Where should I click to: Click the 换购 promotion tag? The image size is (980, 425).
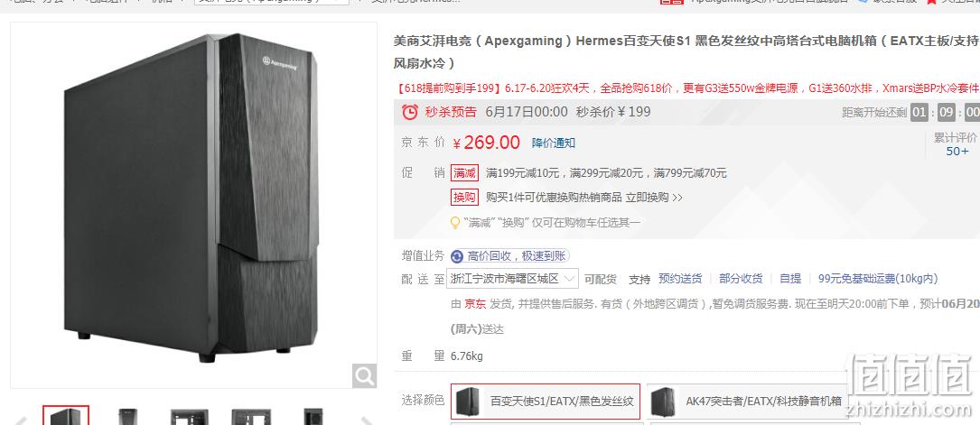click(464, 198)
